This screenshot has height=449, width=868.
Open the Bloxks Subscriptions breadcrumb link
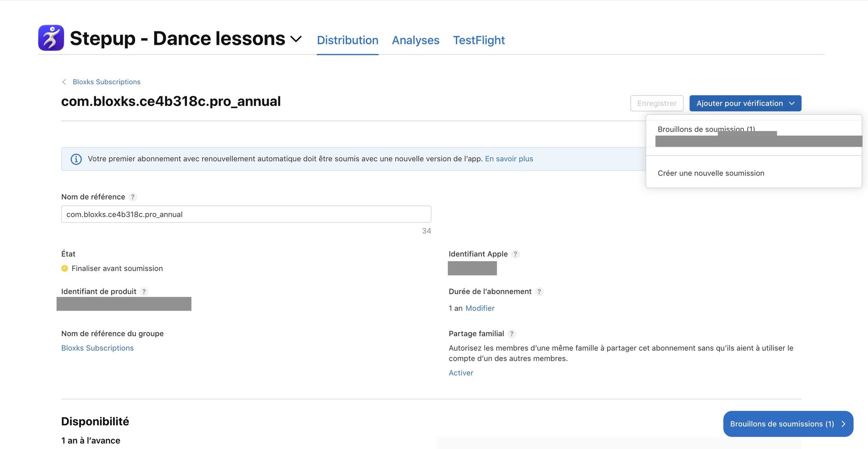107,82
